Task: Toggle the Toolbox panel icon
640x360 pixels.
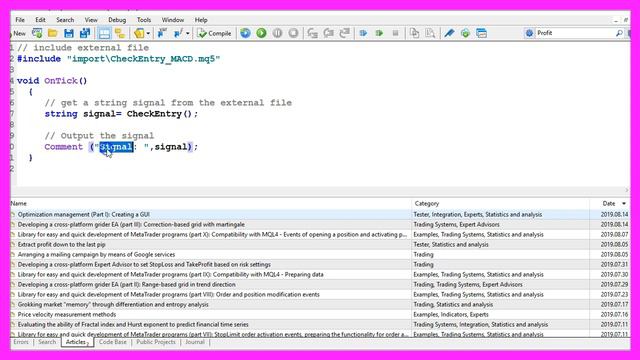Action: pyautogui.click(x=104, y=33)
